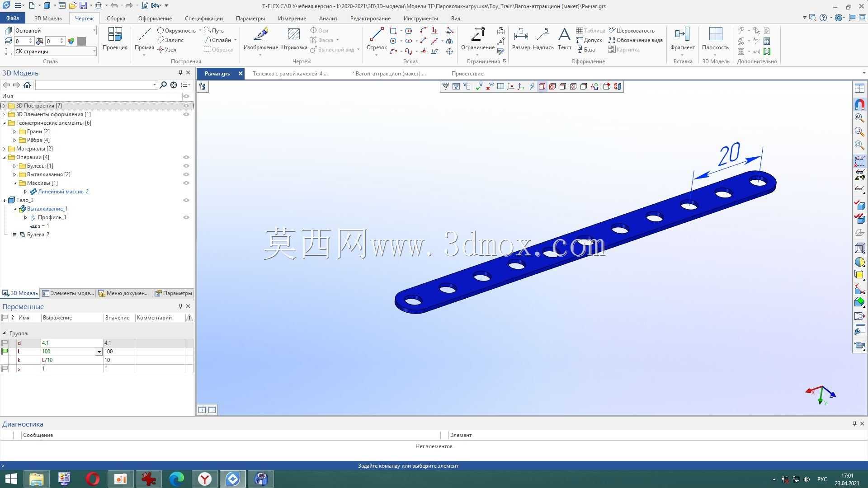The width and height of the screenshot is (868, 488).
Task: Toggle visibility of Булевы folder
Action: [x=186, y=166]
